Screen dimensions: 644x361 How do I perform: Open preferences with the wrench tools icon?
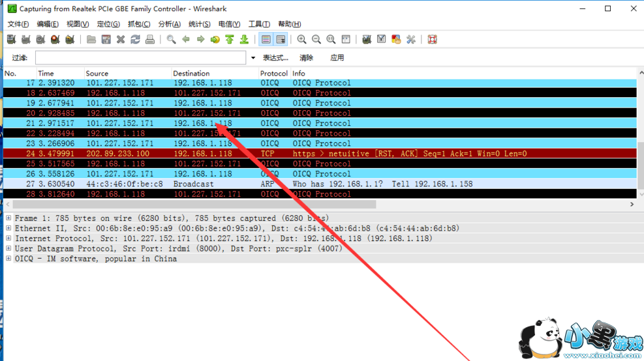[x=411, y=40]
